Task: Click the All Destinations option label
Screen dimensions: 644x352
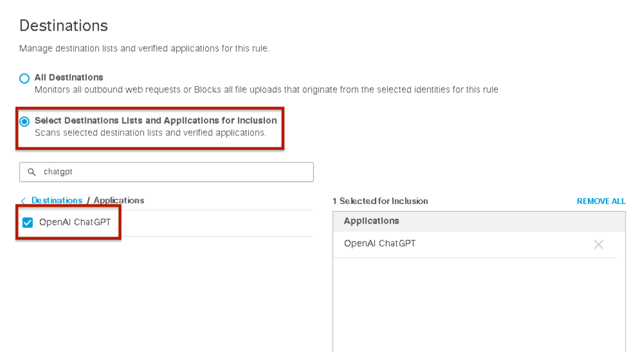Action: (69, 78)
